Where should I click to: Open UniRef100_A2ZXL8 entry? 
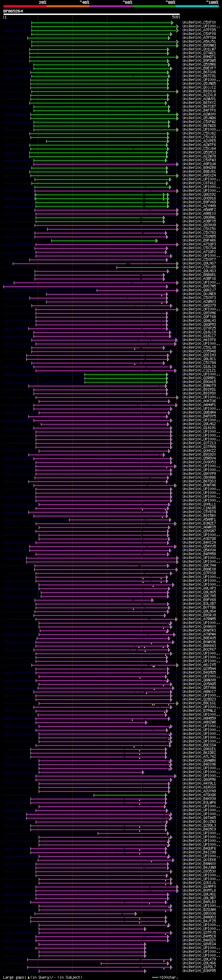[199, 95]
